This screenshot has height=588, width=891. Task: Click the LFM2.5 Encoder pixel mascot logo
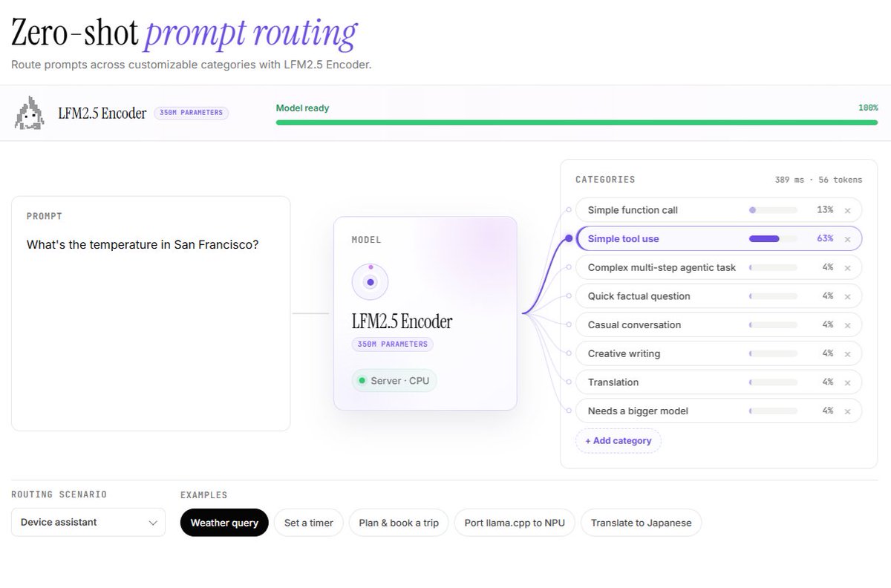pos(29,113)
